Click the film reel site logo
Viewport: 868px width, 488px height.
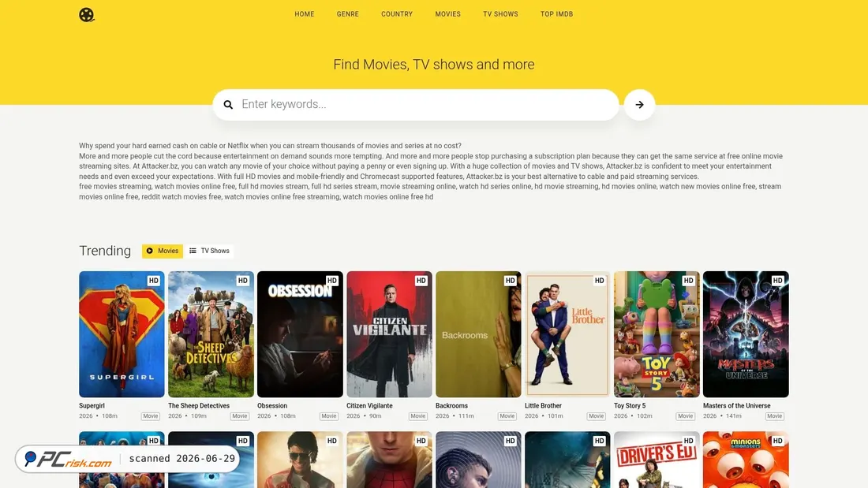tap(86, 14)
